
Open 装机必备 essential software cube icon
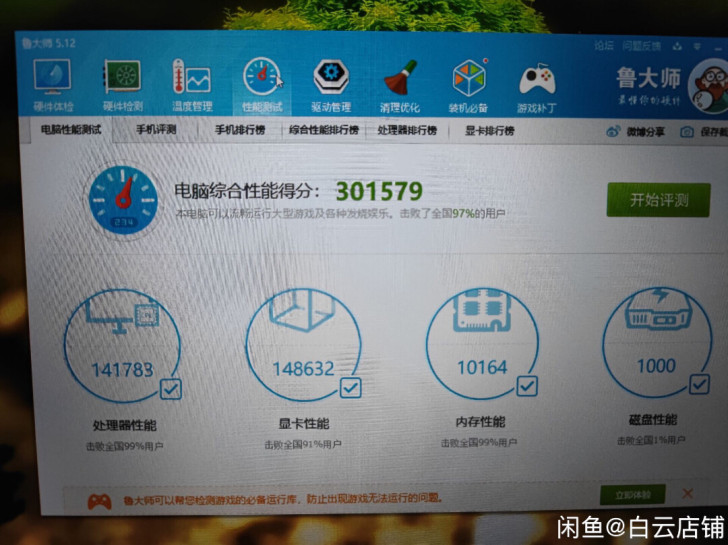(x=468, y=86)
